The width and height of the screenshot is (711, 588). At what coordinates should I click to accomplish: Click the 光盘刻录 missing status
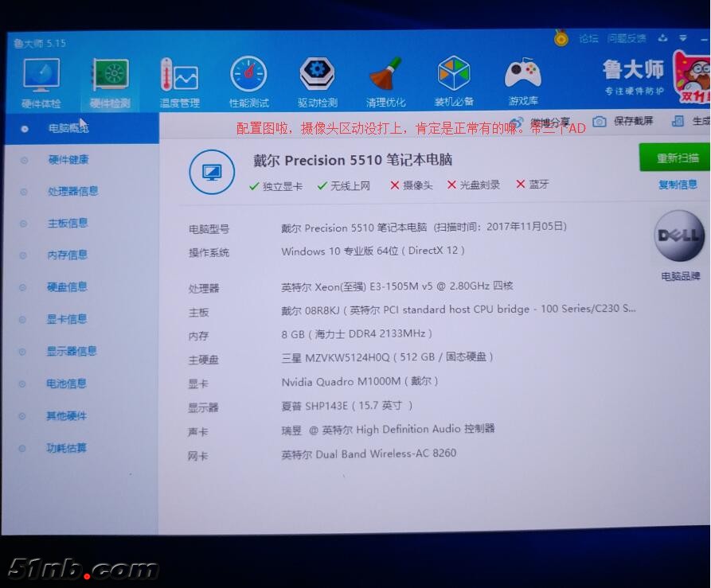[x=474, y=185]
